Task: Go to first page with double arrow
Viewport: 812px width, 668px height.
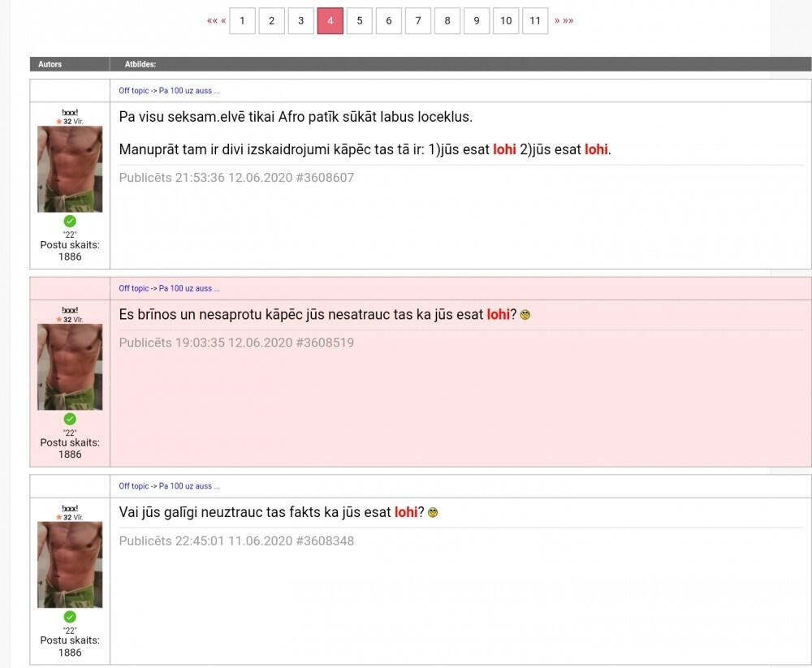Action: [x=211, y=21]
